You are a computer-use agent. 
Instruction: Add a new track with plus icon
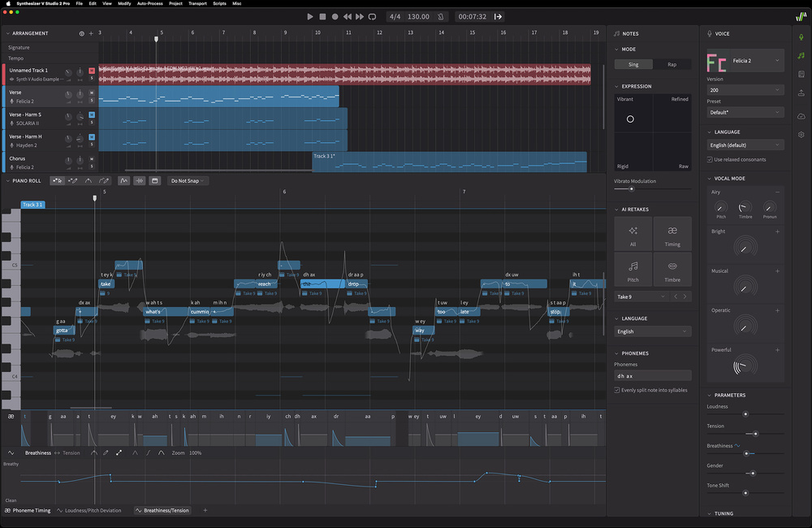click(91, 33)
